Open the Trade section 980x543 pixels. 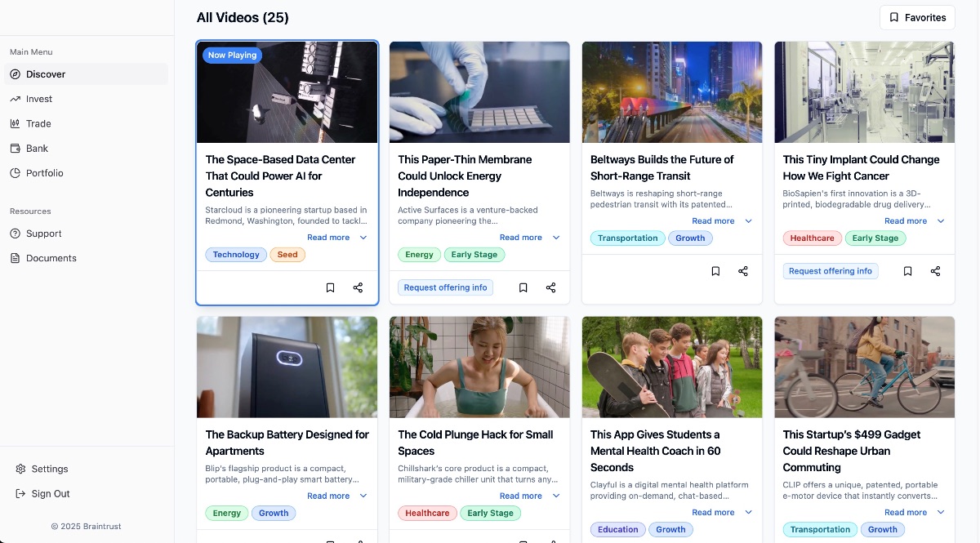coord(38,124)
